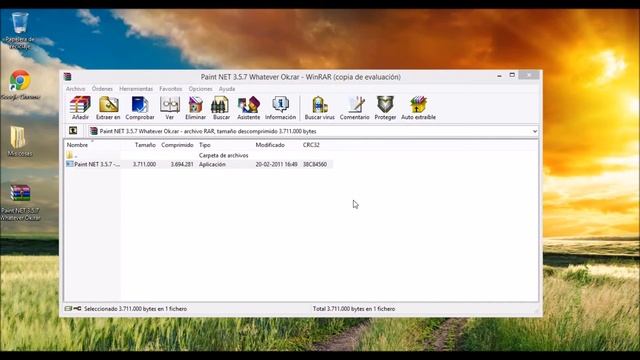Click 'Seleccionado 3.711.000 bytes en 1 fichero' status
Viewport: 640px width, 360px height.
click(136, 309)
